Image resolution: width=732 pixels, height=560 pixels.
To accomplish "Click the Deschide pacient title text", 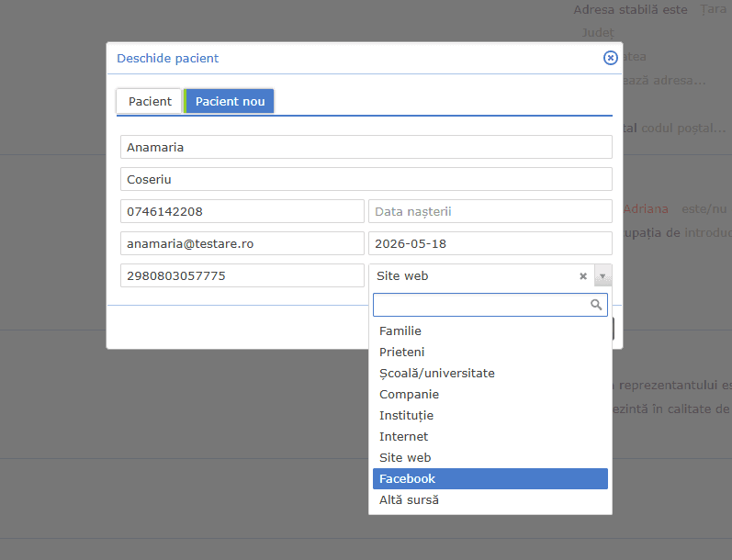I will [167, 59].
